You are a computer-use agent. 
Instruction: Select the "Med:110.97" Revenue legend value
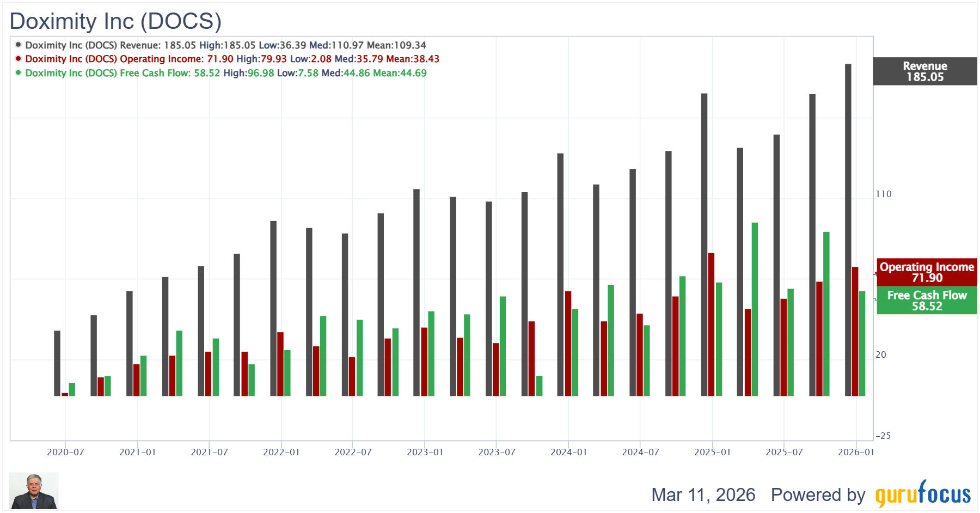[336, 45]
